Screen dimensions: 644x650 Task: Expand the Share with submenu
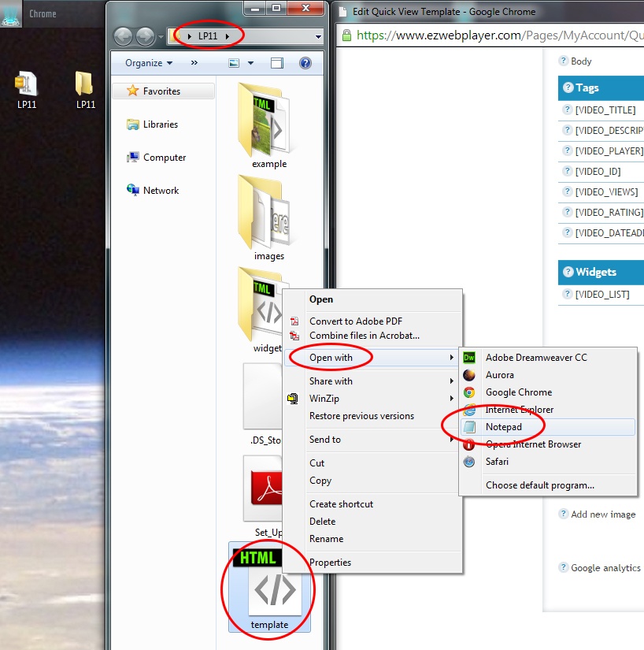click(371, 381)
